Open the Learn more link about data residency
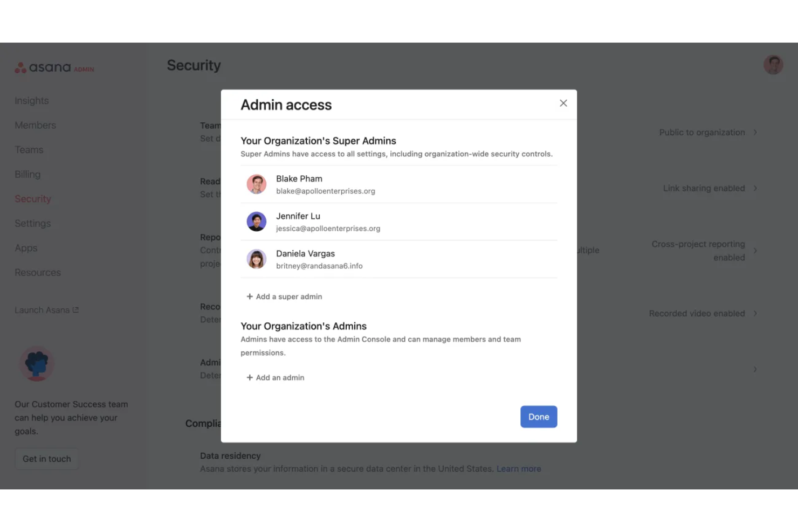This screenshot has height=532, width=798. pos(518,468)
